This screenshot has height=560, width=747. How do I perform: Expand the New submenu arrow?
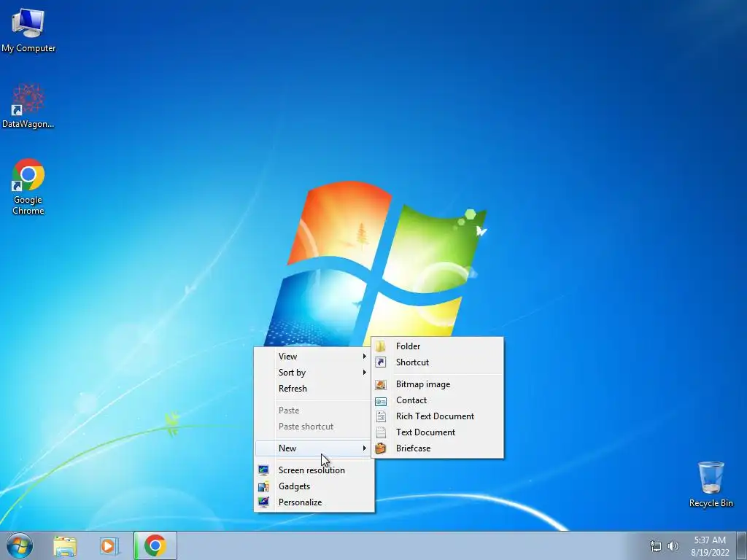pos(365,448)
